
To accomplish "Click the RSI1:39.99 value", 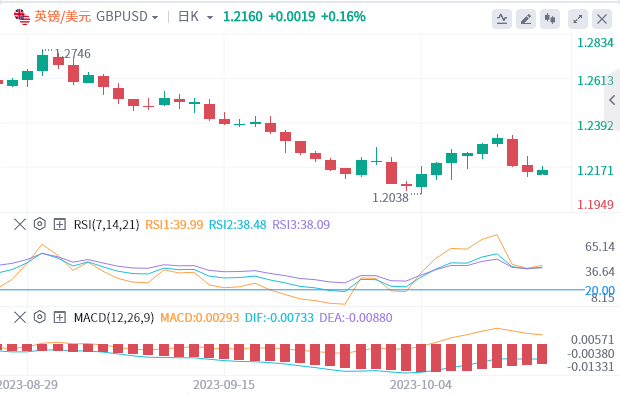I will [174, 225].
